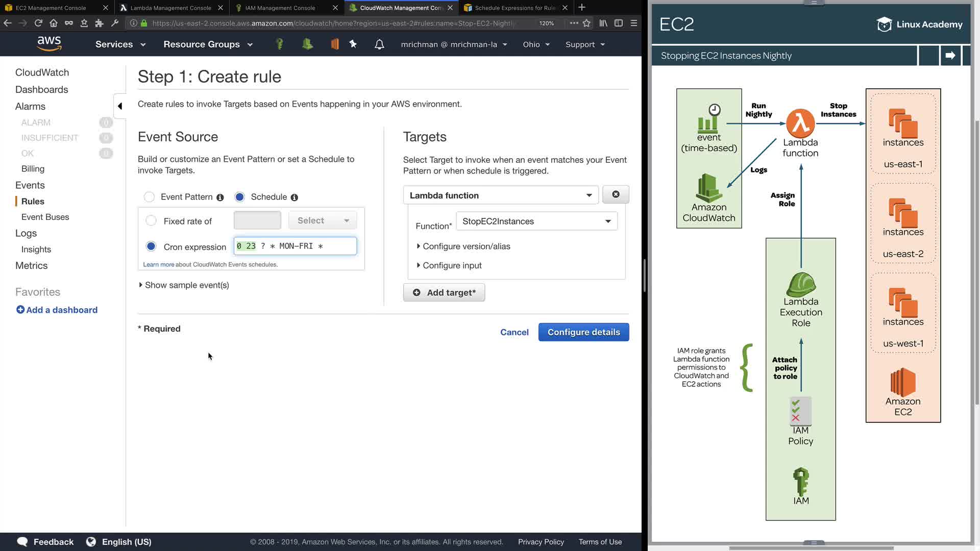The height and width of the screenshot is (551, 980).
Task: Open Learn more link about schedules
Action: coord(158,265)
